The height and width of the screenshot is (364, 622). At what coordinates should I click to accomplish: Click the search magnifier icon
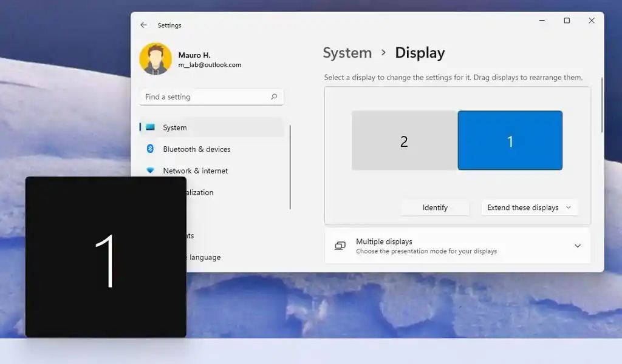click(x=274, y=97)
